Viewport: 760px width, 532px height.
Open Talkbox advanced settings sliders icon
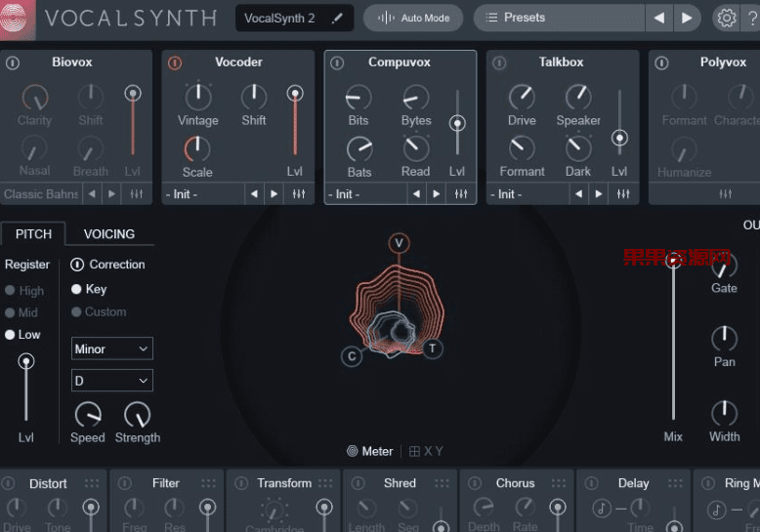click(x=623, y=194)
